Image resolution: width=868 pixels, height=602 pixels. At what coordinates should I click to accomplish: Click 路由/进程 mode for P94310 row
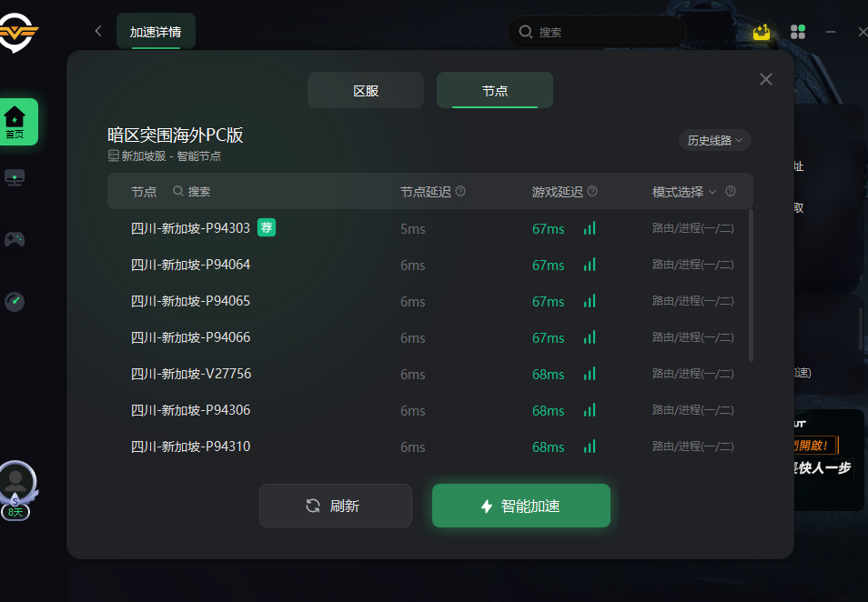tap(693, 446)
